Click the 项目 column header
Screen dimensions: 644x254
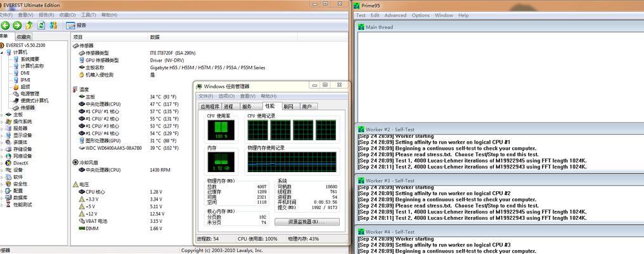point(110,37)
